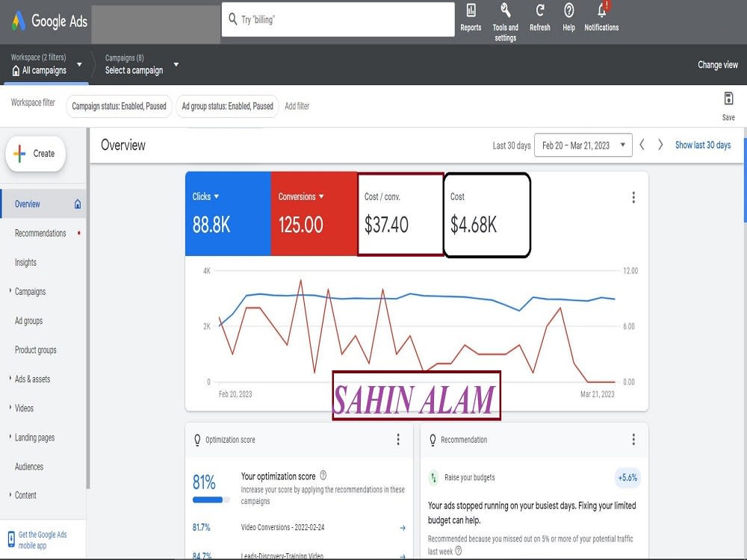Image resolution: width=747 pixels, height=560 pixels.
Task: Click Show last 30 days link
Action: [703, 146]
